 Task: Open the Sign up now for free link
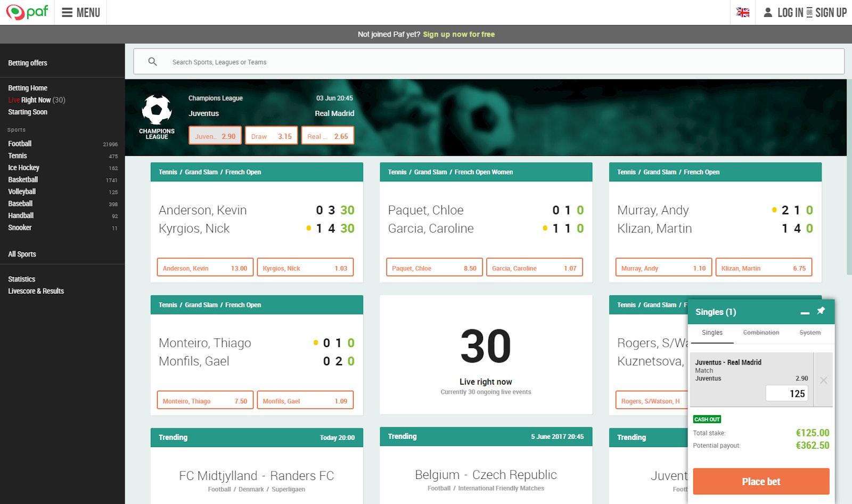click(458, 34)
